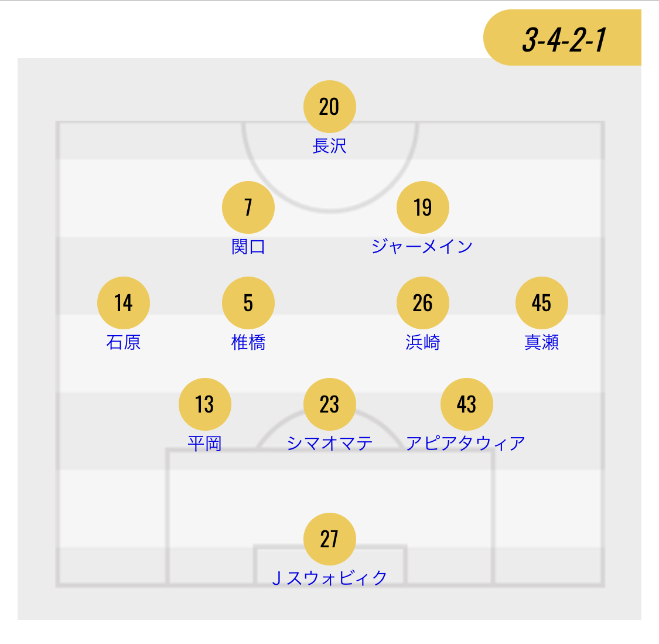Click the 3-4-2-1 formation label

click(x=564, y=40)
